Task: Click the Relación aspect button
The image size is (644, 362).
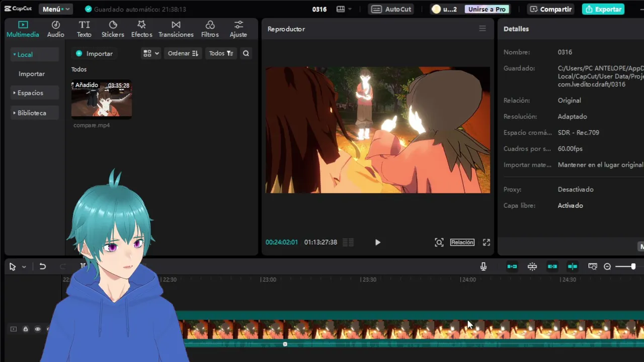Action: tap(462, 242)
